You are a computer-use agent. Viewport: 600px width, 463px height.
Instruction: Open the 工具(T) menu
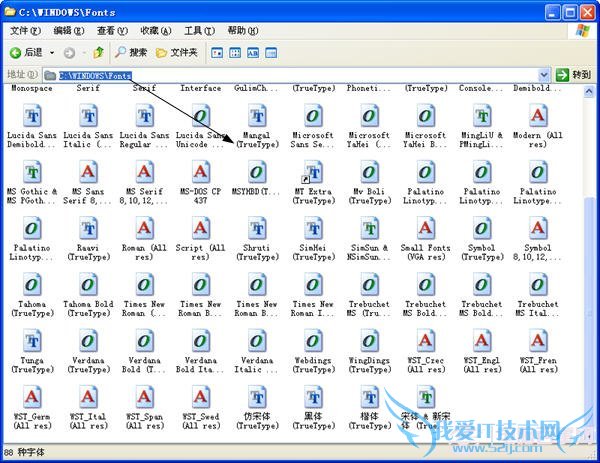tap(199, 31)
